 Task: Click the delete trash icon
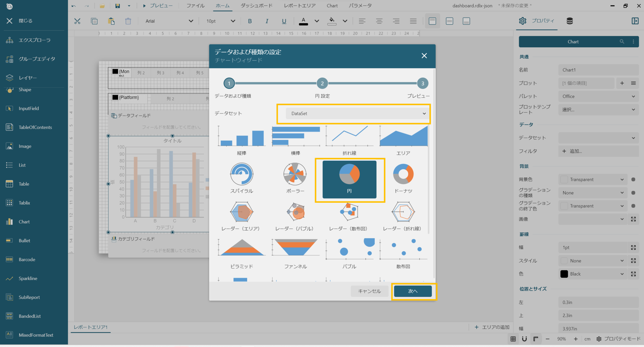tap(128, 21)
